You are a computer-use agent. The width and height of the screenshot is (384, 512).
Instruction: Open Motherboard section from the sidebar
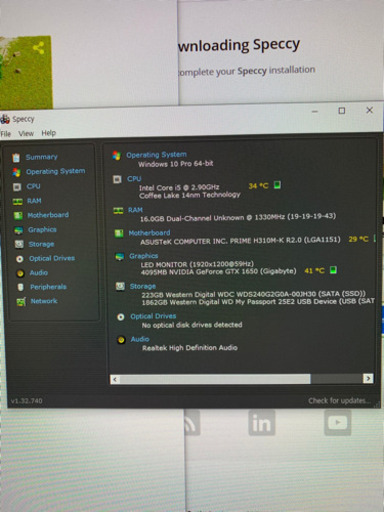[x=48, y=215]
